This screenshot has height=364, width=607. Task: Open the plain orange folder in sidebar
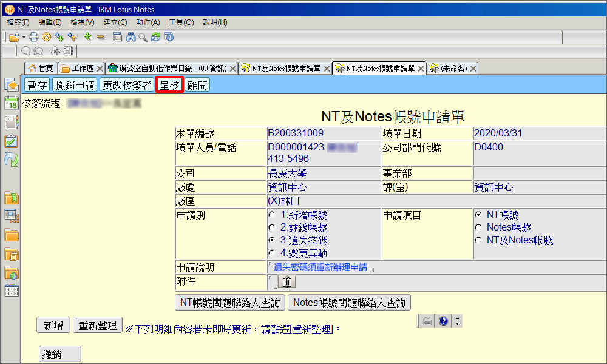click(x=11, y=235)
